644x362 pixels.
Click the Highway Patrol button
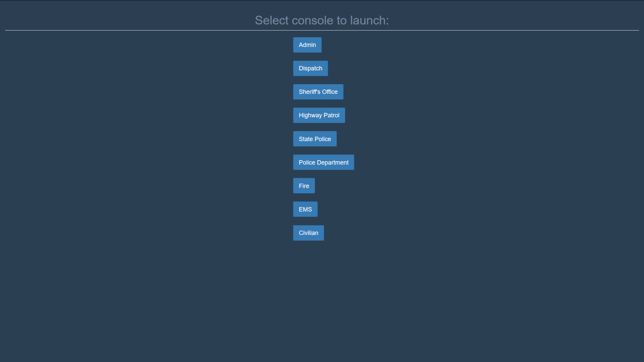(x=319, y=115)
